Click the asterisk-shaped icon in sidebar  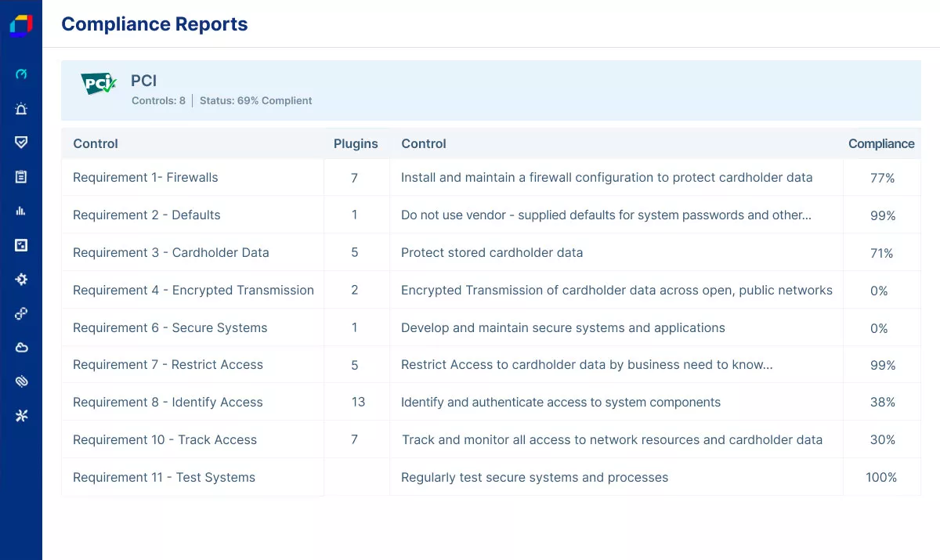[x=21, y=416]
